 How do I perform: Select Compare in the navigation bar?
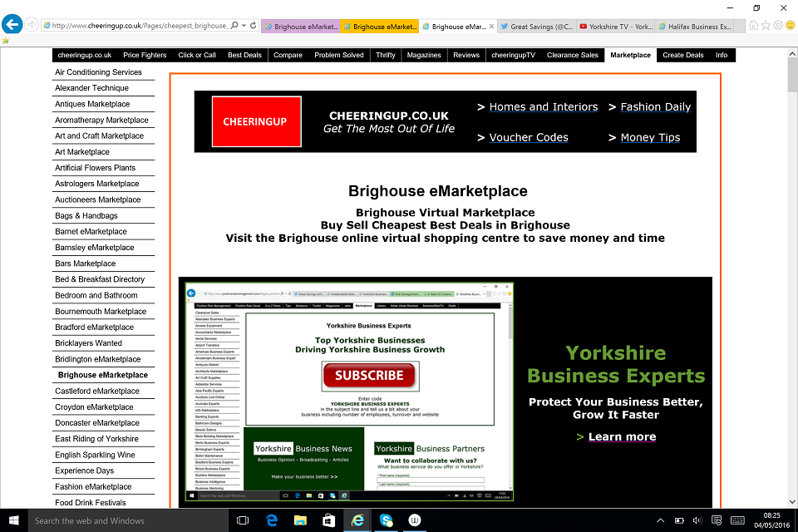[x=288, y=55]
